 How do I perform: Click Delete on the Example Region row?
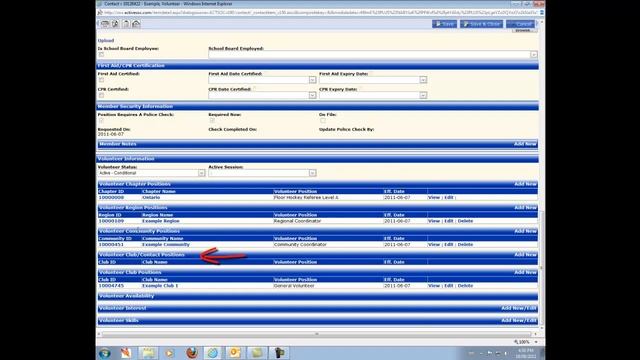click(465, 221)
